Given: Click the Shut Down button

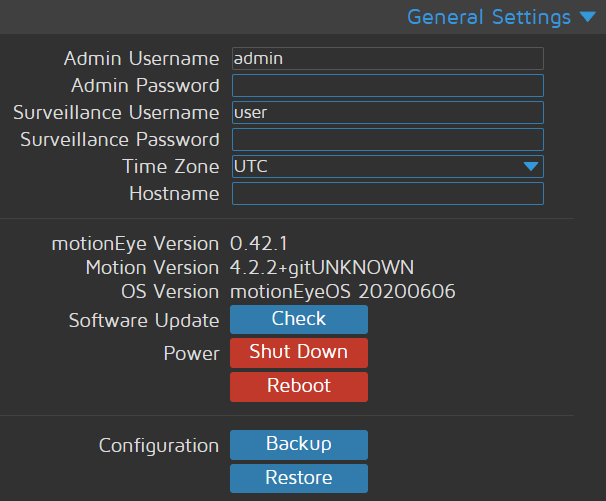Looking at the screenshot, I should (299, 353).
